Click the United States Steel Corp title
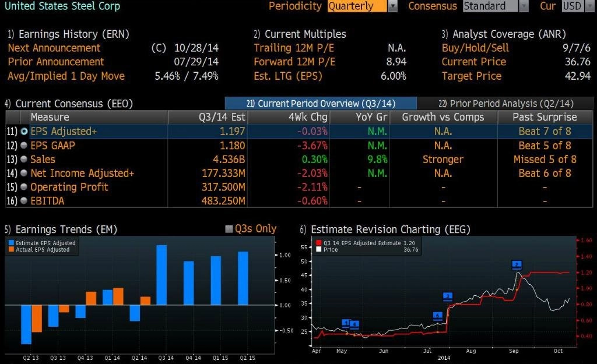The image size is (597, 364). pos(62,6)
